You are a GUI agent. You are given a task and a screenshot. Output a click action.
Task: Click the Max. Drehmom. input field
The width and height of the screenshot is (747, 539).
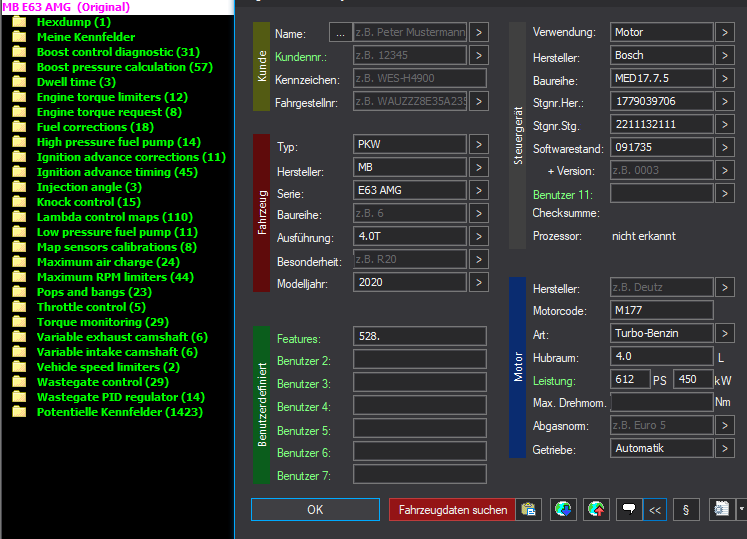(661, 402)
